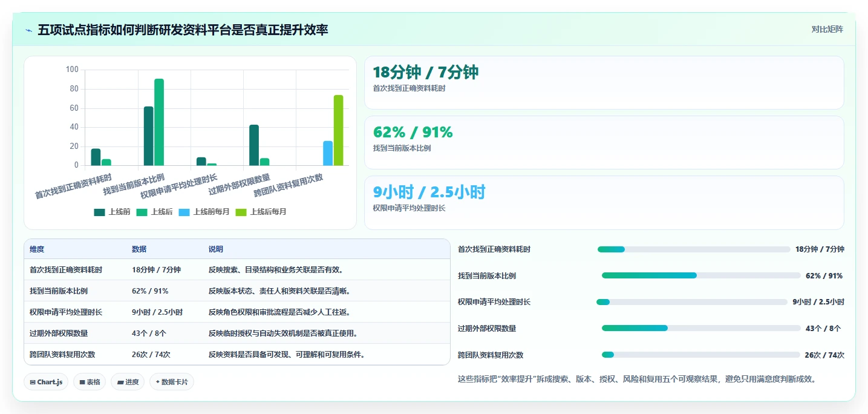Click the 62% / 91% data card

point(604,142)
